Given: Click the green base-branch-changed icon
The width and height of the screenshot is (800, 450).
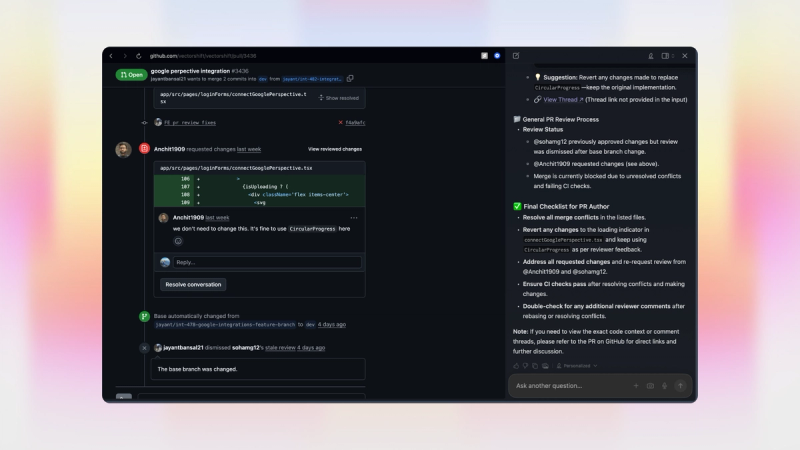Looking at the screenshot, I should tap(144, 316).
